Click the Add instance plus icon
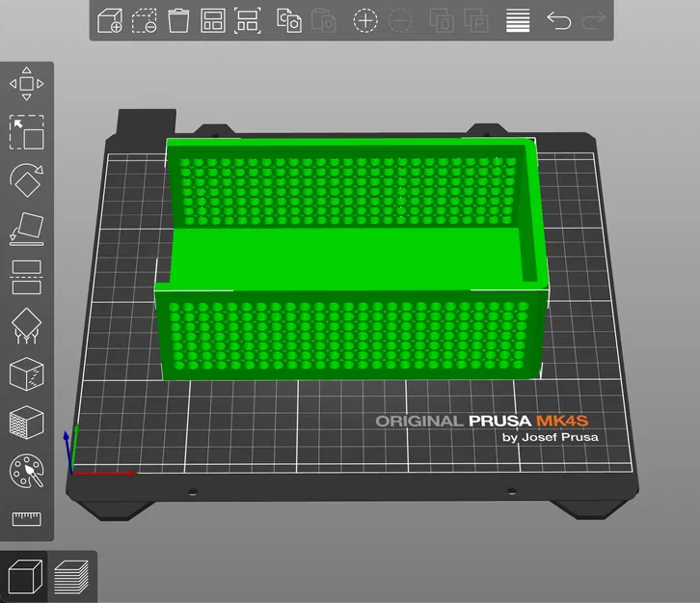 click(x=365, y=20)
